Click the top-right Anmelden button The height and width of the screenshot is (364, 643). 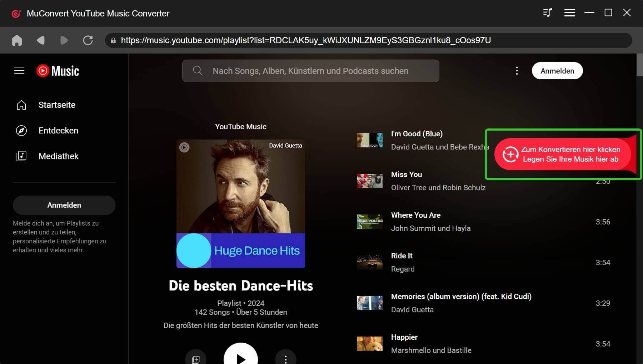(x=557, y=71)
